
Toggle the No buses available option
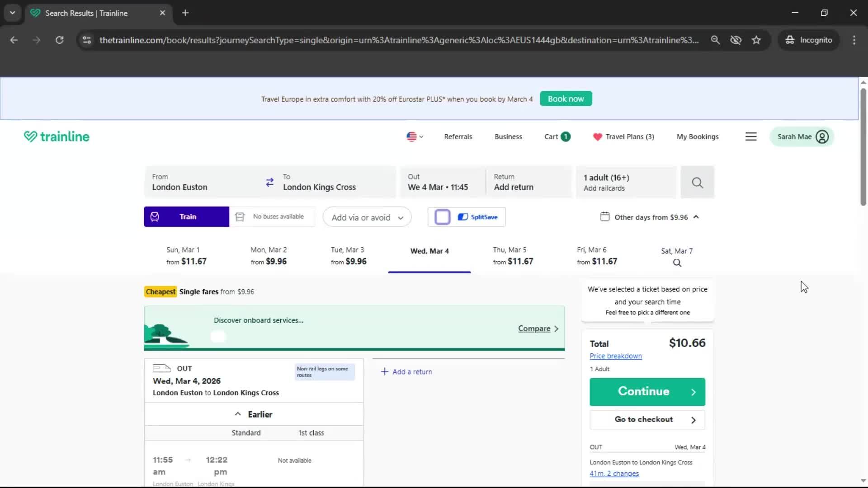[x=272, y=216]
